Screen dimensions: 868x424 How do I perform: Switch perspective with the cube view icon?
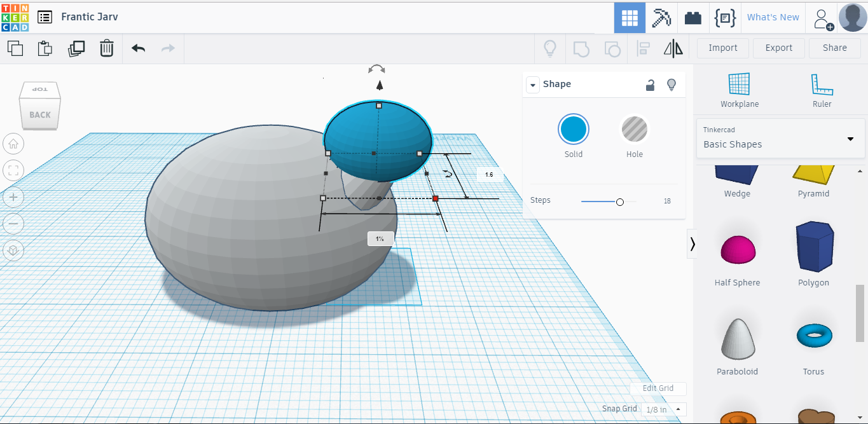point(13,250)
